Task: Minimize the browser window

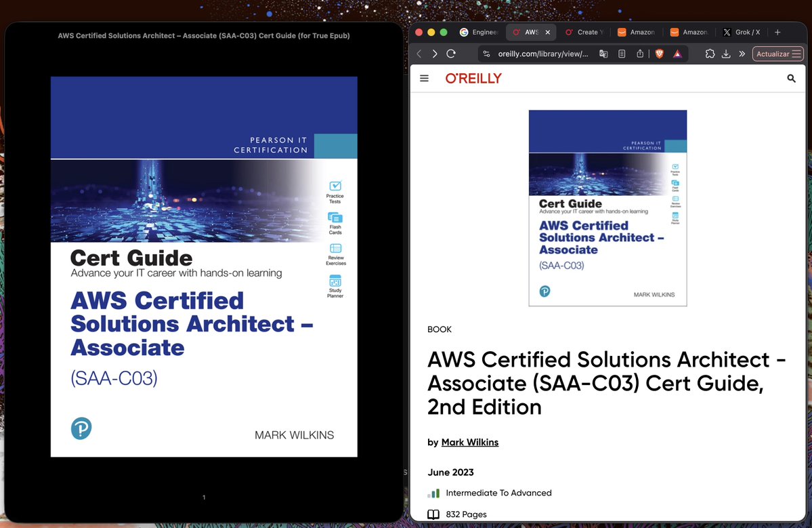Action: tap(431, 32)
